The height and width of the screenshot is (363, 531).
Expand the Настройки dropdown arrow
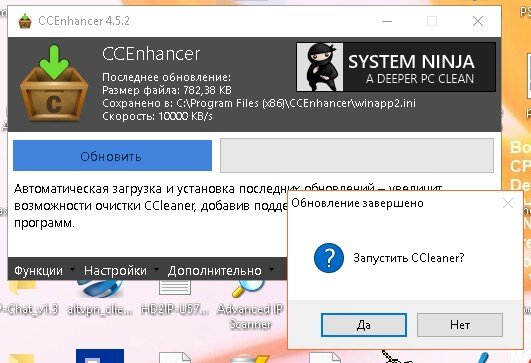tap(156, 270)
